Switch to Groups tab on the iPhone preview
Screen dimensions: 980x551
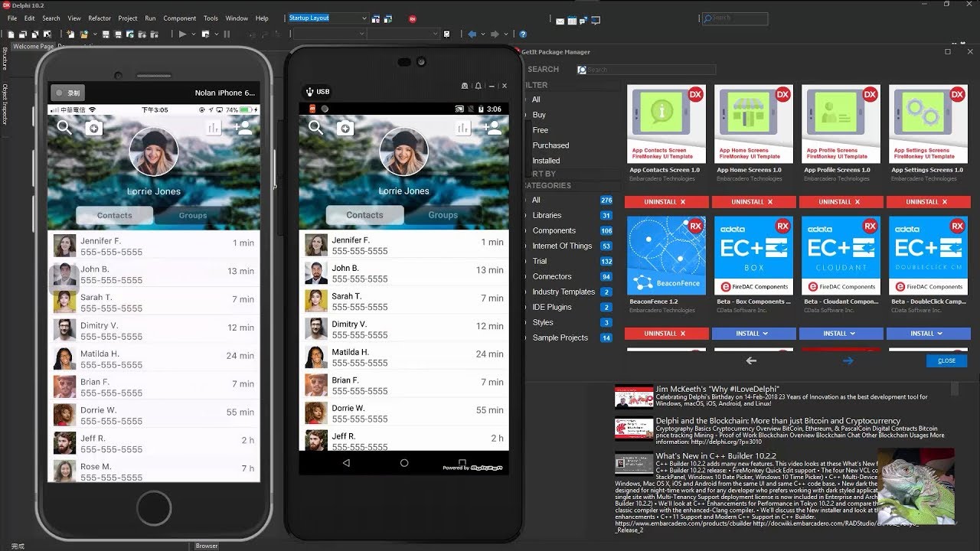click(193, 216)
